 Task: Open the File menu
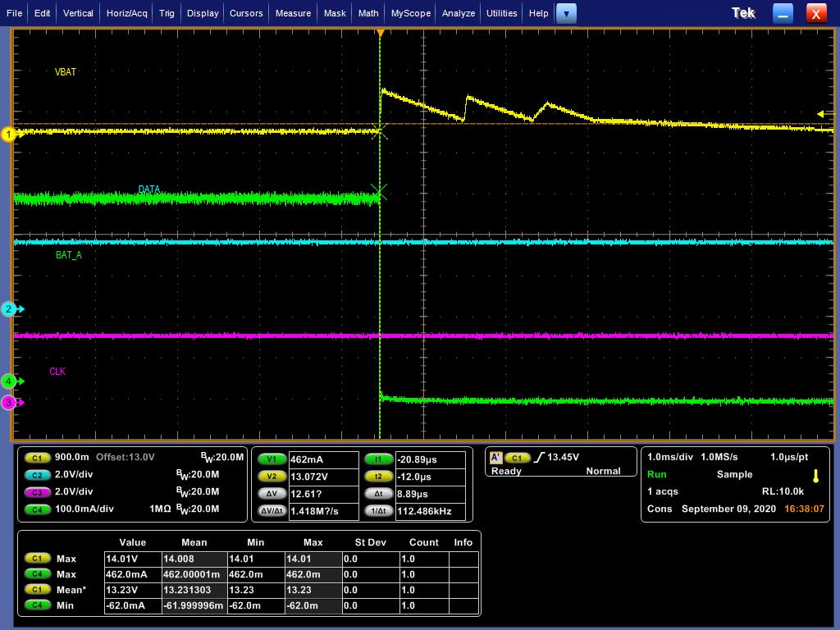point(14,13)
